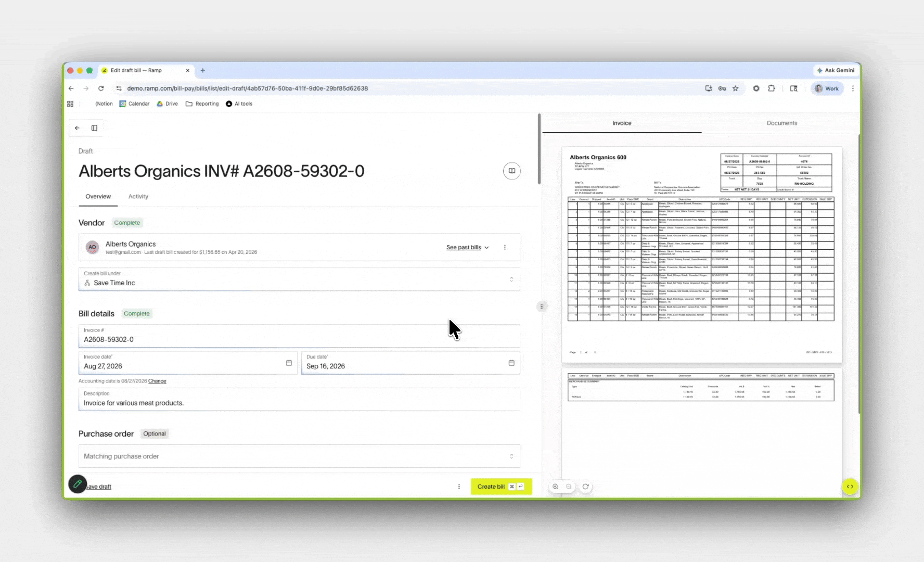Open the browser side panel icon
The width and height of the screenshot is (924, 562).
(793, 88)
